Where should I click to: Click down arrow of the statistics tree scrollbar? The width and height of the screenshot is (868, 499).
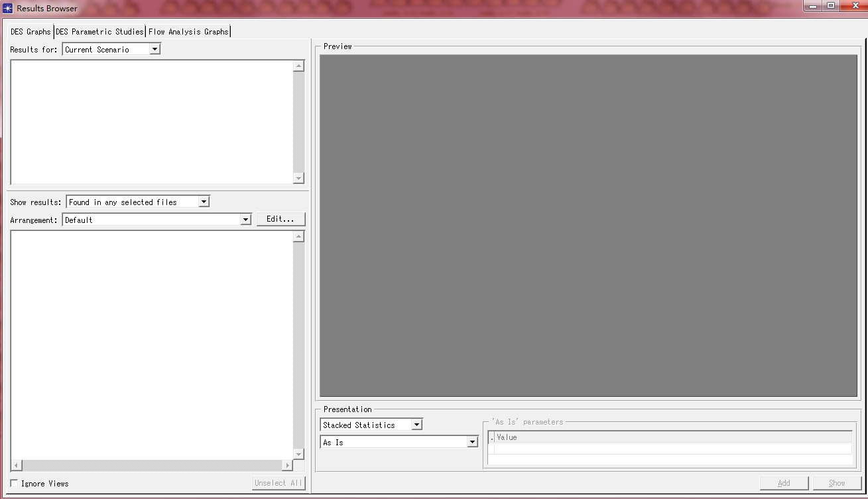tap(298, 455)
